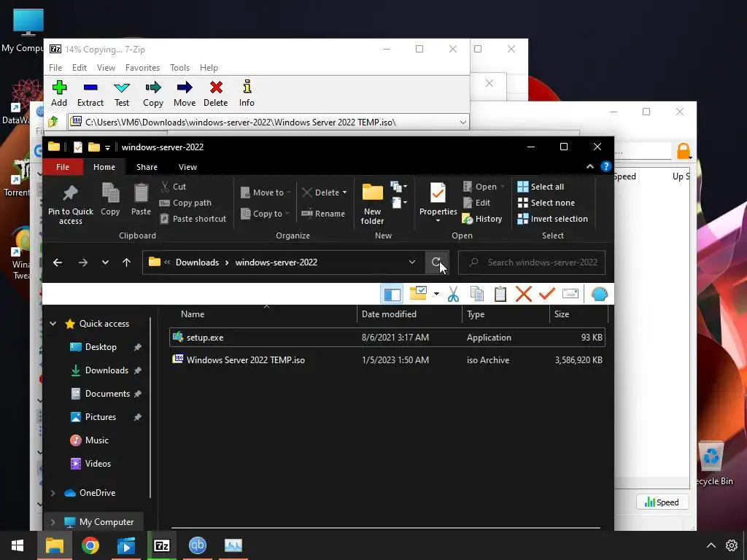Open the Favorites menu in 7-Zip

pyautogui.click(x=142, y=68)
